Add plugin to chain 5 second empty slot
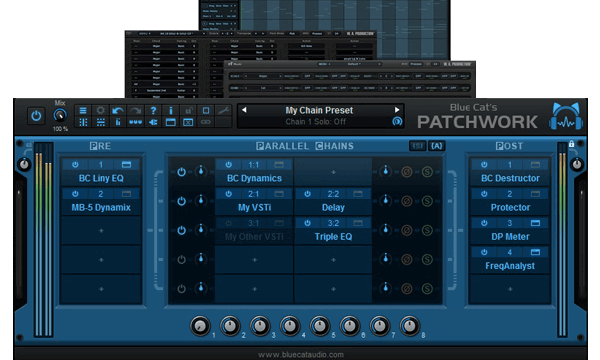 click(x=333, y=289)
